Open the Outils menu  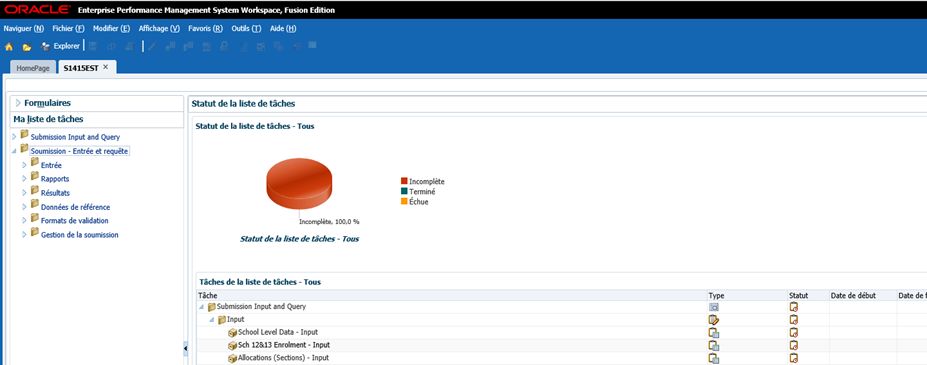(x=246, y=28)
